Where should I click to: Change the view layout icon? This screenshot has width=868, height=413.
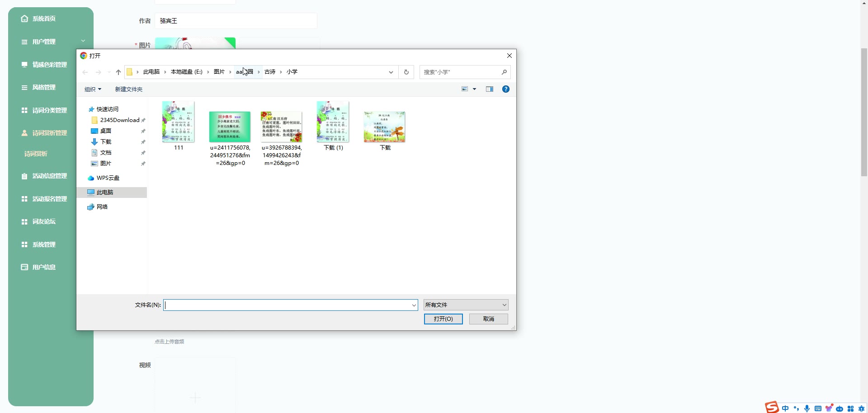465,89
